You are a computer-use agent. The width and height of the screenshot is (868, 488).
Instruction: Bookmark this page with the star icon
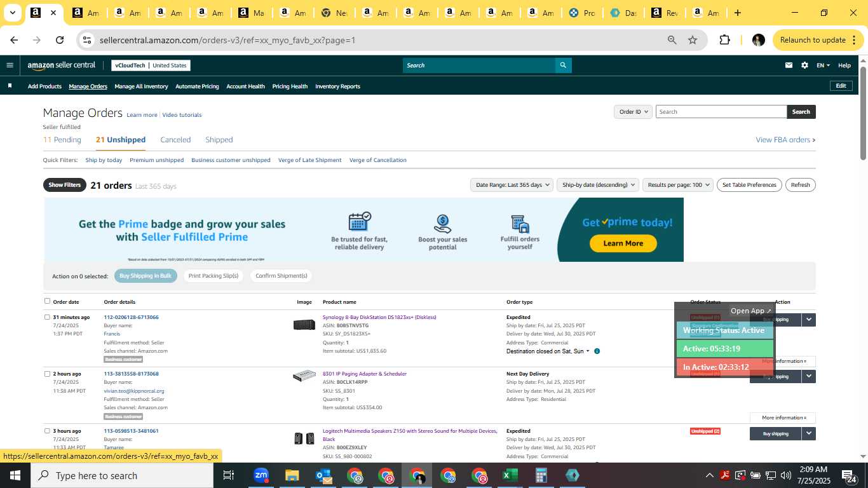tap(693, 40)
